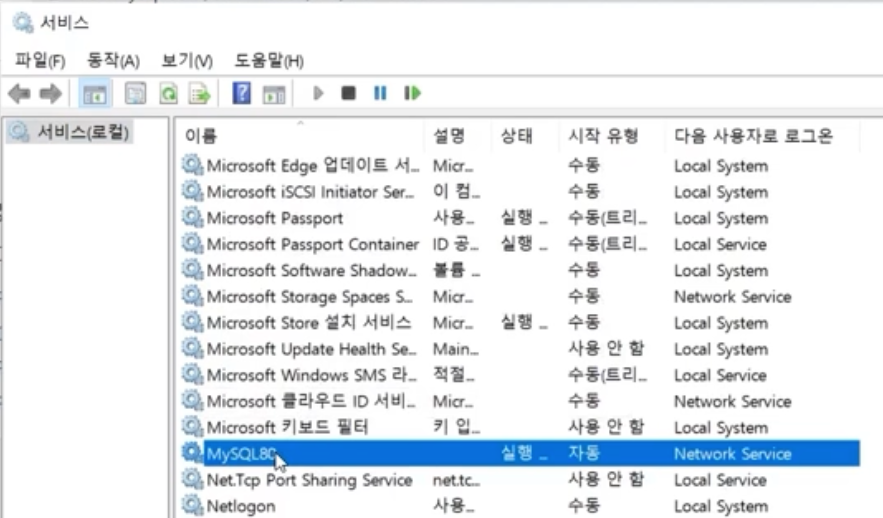
Task: Click the gear icon beside Microsoft Passport Container
Action: (192, 243)
